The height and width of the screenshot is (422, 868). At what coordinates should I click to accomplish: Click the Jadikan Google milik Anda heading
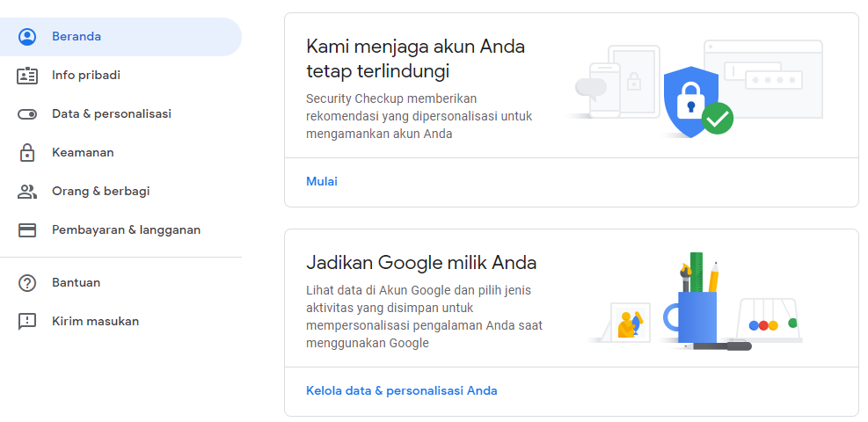point(421,263)
